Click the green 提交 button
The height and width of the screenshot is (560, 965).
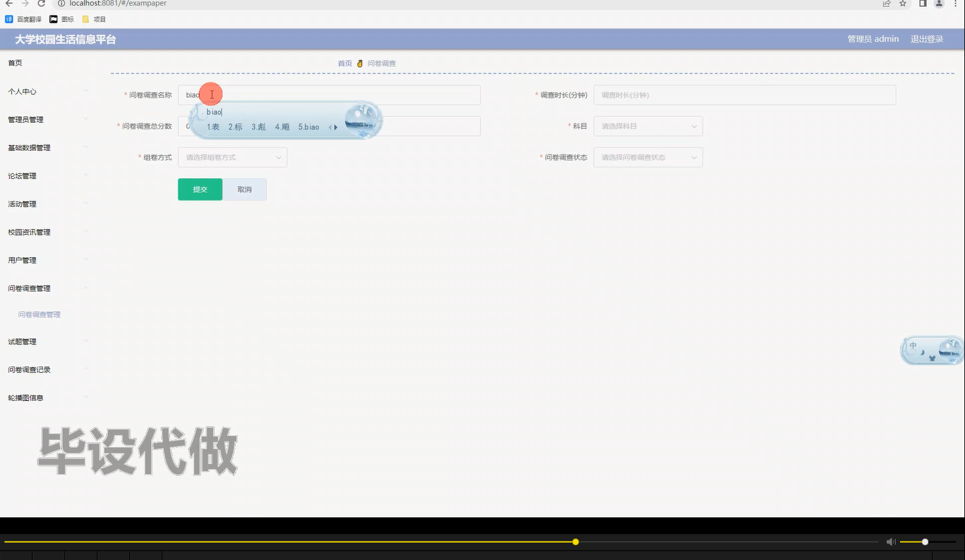click(200, 190)
